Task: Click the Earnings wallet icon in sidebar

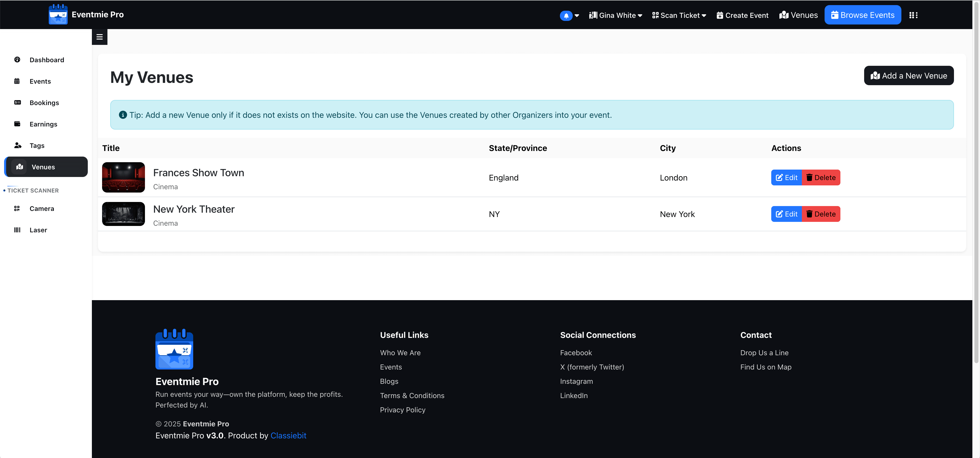Action: (x=17, y=124)
